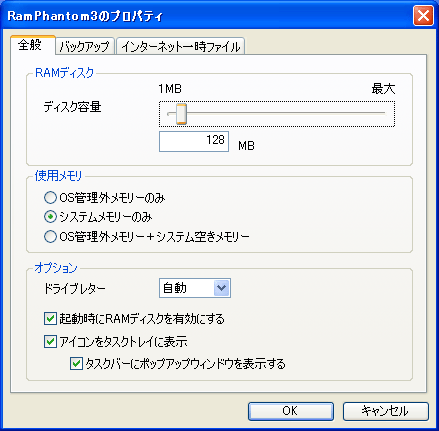Toggle アイコンをタスクトレイに表示 checkbox
439x431 pixels.
(50, 342)
